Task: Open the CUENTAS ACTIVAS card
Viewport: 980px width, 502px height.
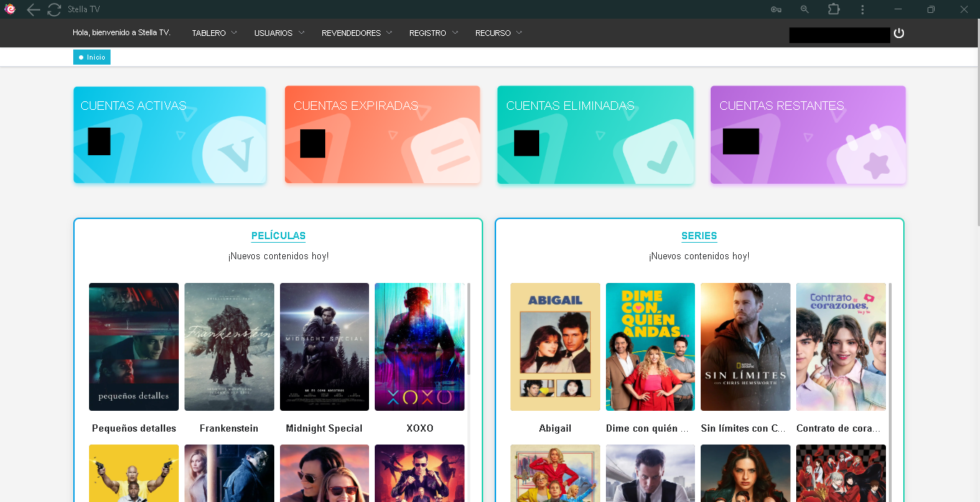Action: tap(169, 135)
